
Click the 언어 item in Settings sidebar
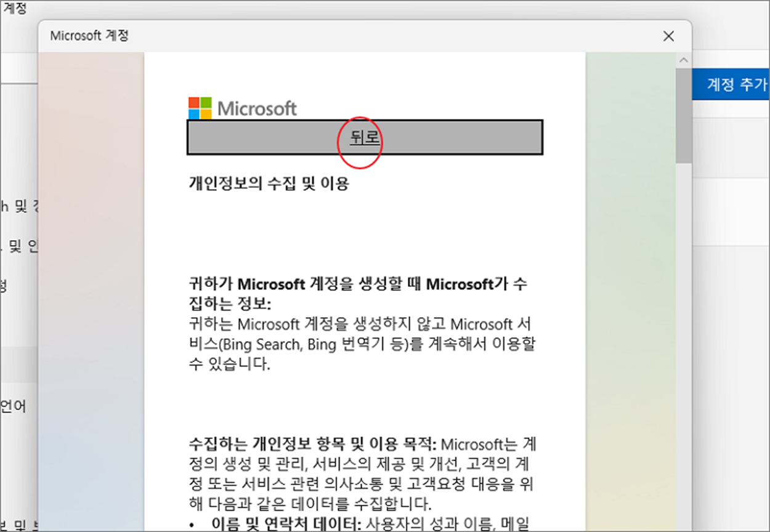(x=13, y=406)
